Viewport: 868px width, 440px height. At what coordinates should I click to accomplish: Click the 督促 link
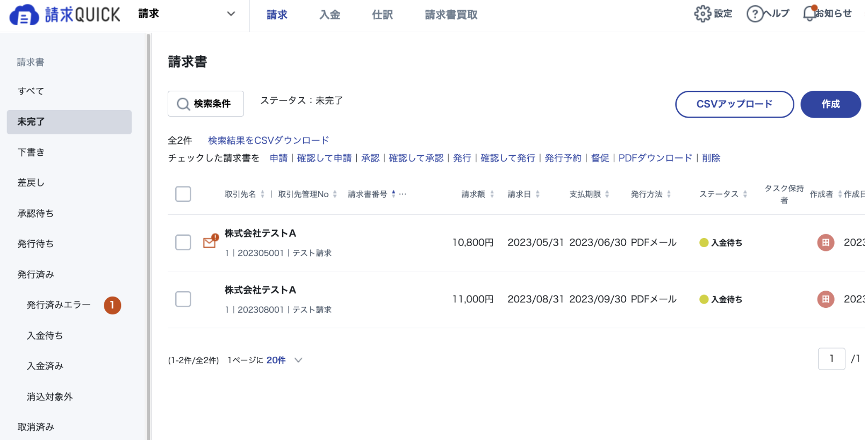coord(600,158)
